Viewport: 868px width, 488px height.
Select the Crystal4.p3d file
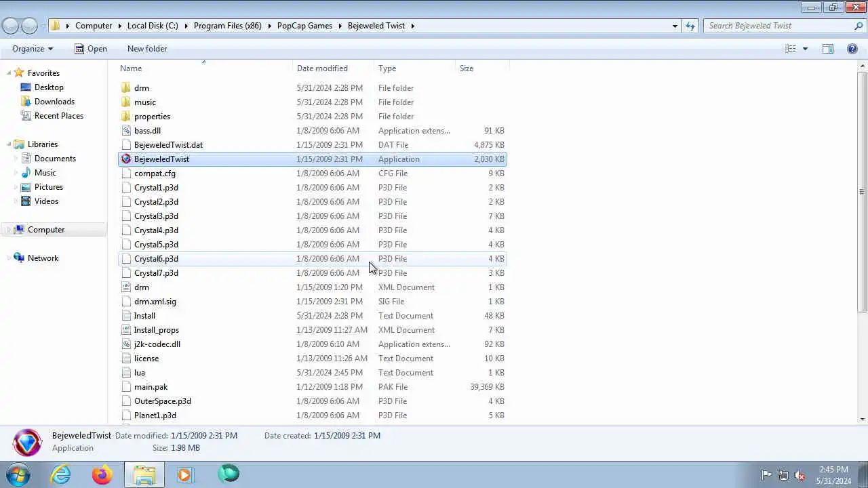point(156,230)
